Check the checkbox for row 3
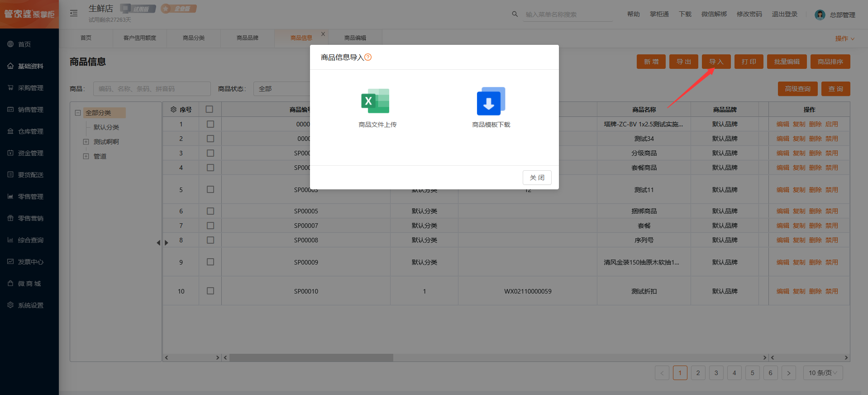The width and height of the screenshot is (868, 395). tap(210, 153)
